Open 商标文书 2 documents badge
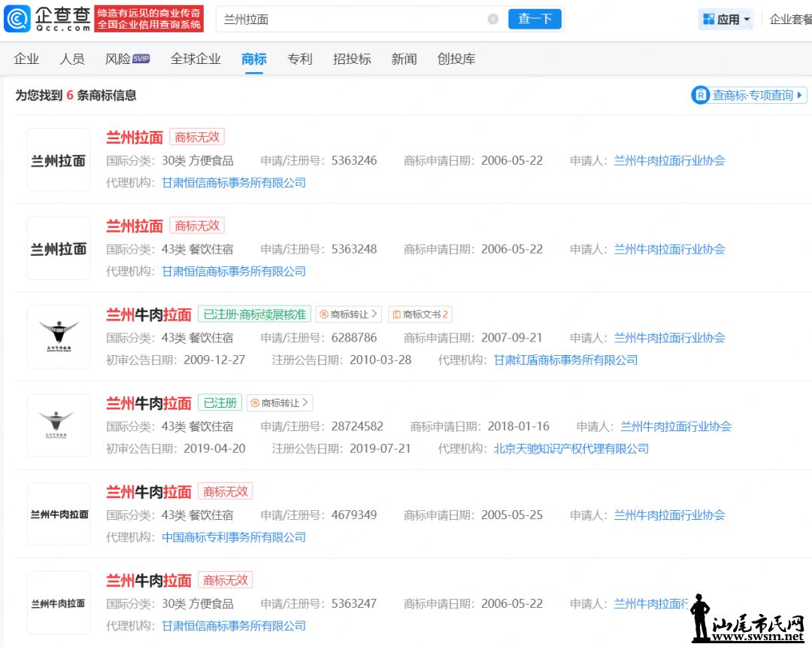 pyautogui.click(x=420, y=314)
